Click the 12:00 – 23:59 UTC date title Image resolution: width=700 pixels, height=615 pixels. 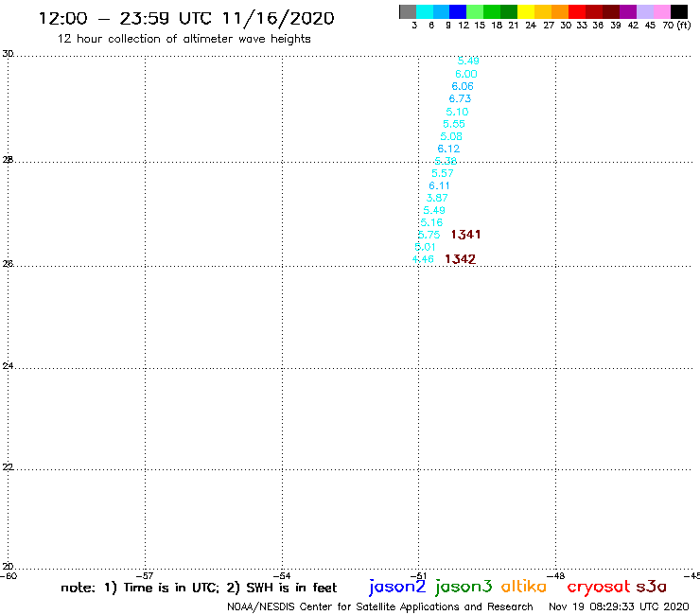point(186,19)
